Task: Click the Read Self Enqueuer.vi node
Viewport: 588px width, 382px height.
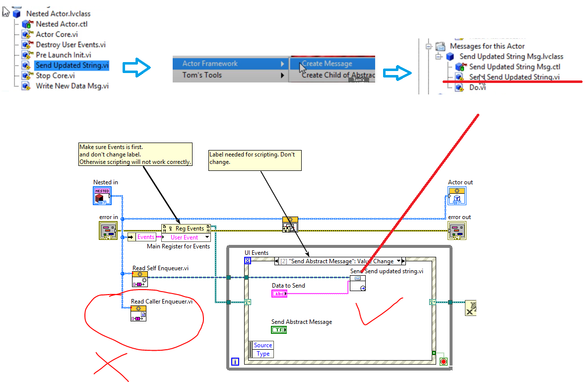Action: (139, 279)
